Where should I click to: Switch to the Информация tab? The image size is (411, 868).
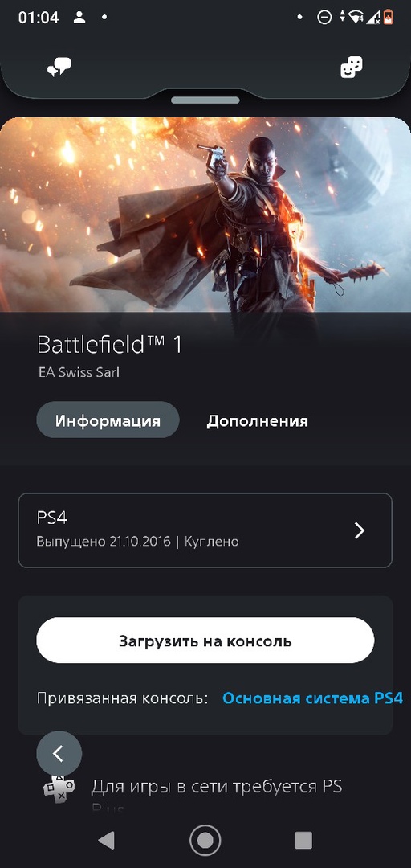(108, 420)
